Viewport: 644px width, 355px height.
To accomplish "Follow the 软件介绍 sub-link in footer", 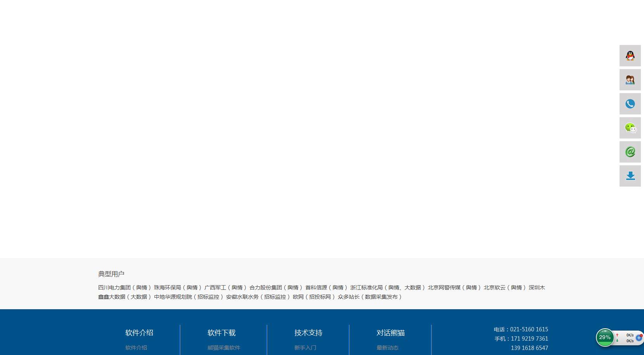I will point(136,348).
